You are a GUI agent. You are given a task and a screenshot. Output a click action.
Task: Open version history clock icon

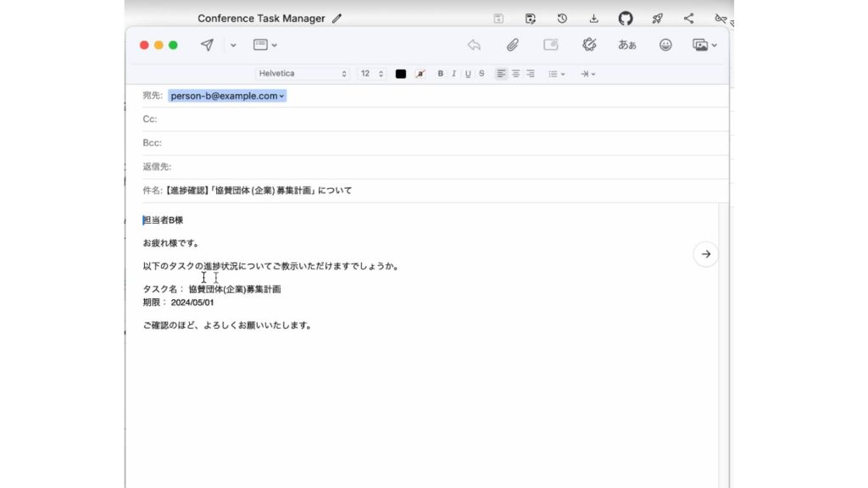click(x=562, y=18)
